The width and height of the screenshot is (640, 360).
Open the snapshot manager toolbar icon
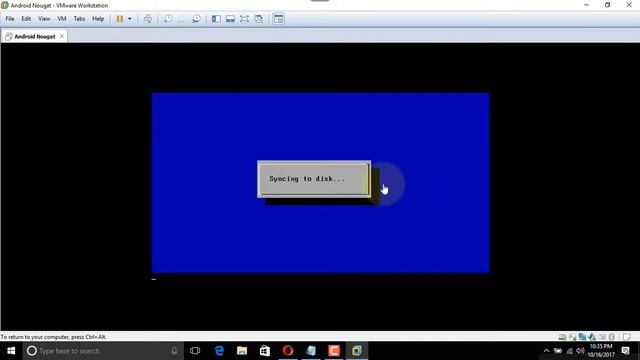coord(196,19)
